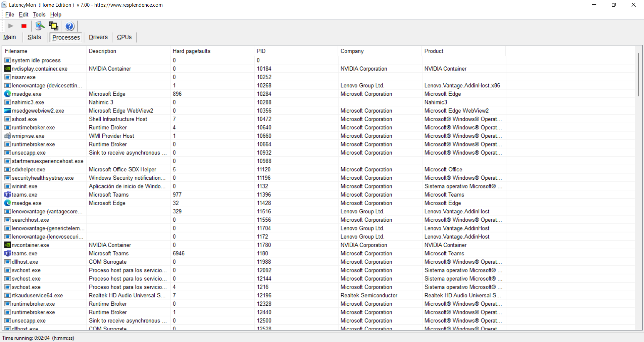The image size is (644, 342).
Task: Sort by Hard pagefaults column header
Action: (212, 51)
